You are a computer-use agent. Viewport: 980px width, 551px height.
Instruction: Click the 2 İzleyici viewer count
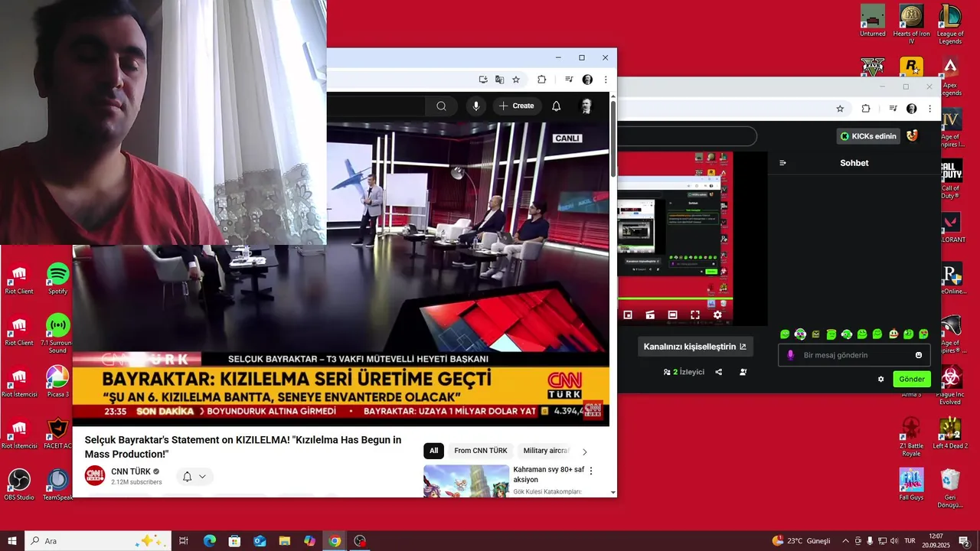coord(684,372)
